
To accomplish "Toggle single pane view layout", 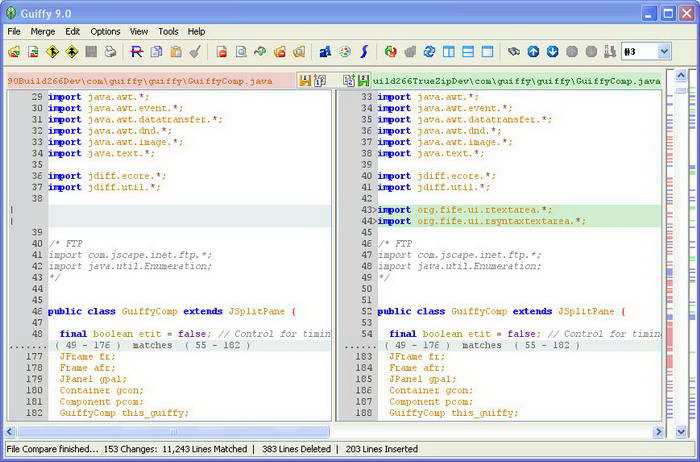I will click(x=487, y=51).
